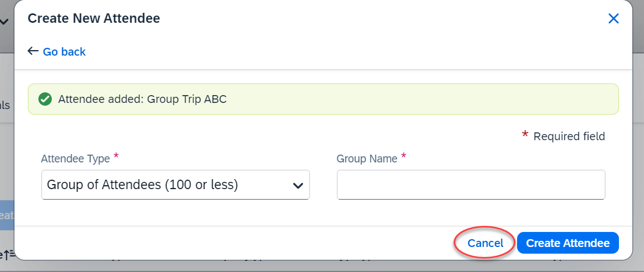Click the green checkmark success icon
Image resolution: width=644 pixels, height=272 pixels.
[x=45, y=99]
